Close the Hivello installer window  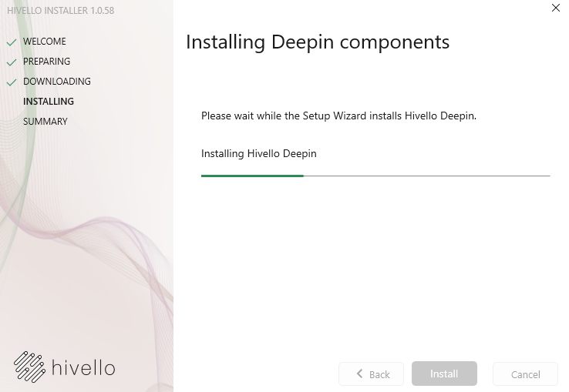[x=555, y=8]
